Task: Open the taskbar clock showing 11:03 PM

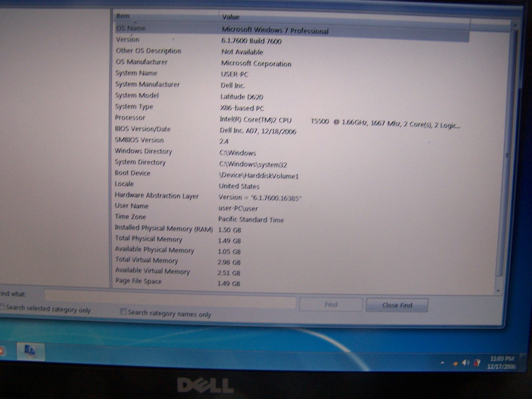Action: (x=502, y=362)
